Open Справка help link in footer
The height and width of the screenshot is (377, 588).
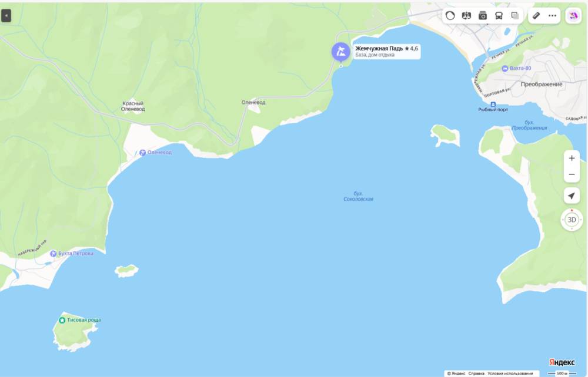click(476, 373)
